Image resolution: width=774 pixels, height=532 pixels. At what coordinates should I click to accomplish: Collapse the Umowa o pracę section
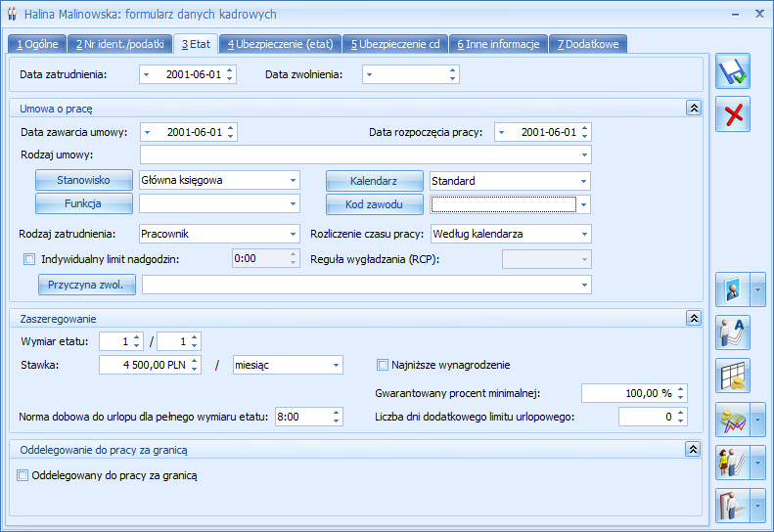pos(694,108)
